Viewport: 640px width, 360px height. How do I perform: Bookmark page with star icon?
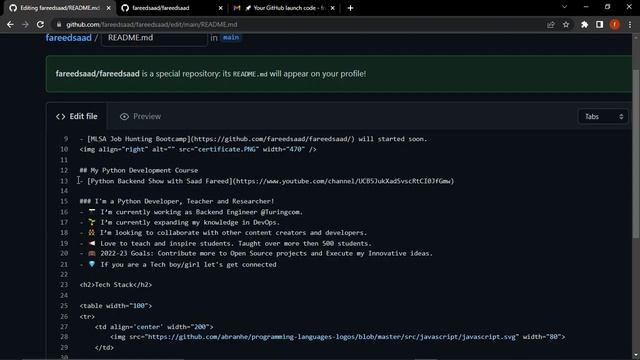coord(566,24)
